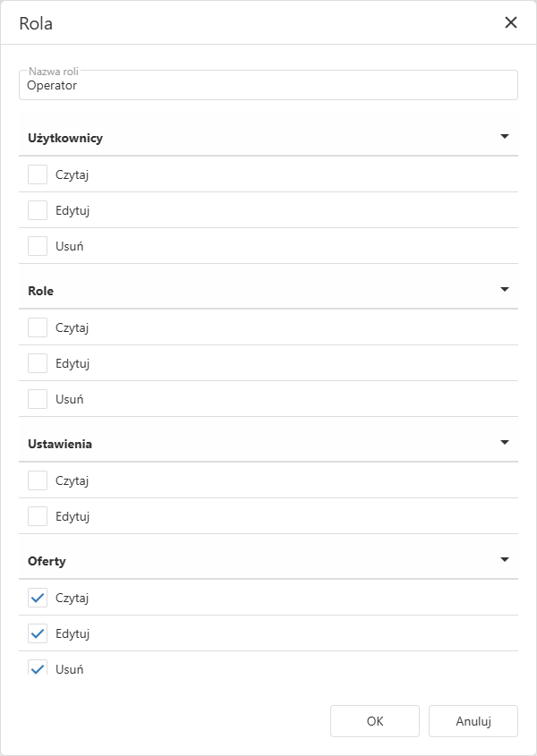Uncheck Usuń permission under Oferty
Viewport: 537px width, 756px height.
coord(38,667)
